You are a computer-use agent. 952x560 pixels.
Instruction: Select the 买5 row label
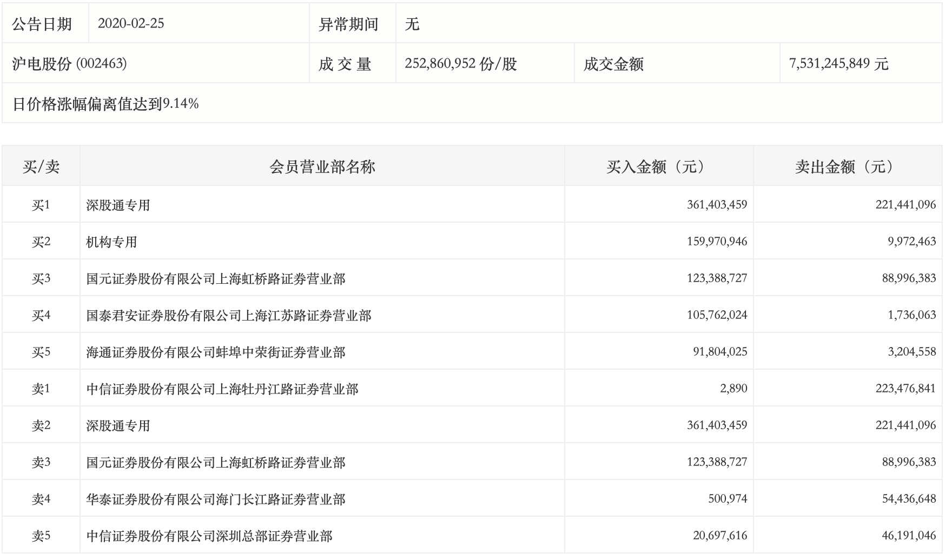(41, 352)
